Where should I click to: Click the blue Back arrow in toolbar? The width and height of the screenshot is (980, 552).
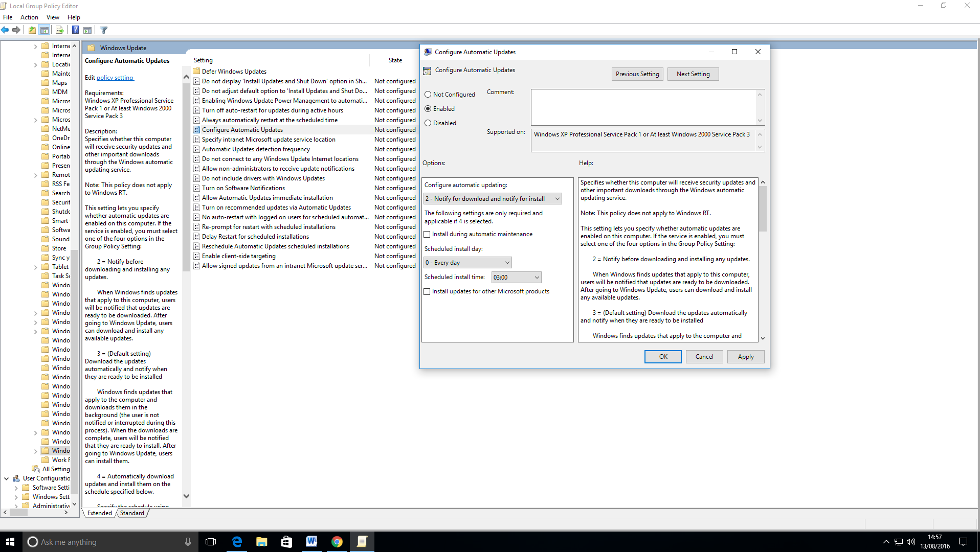(x=5, y=30)
